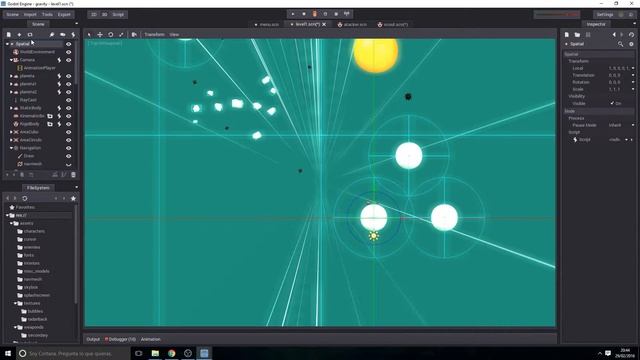The image size is (640, 360).
Task: Click the script icon next to Camera node
Action: click(59, 60)
